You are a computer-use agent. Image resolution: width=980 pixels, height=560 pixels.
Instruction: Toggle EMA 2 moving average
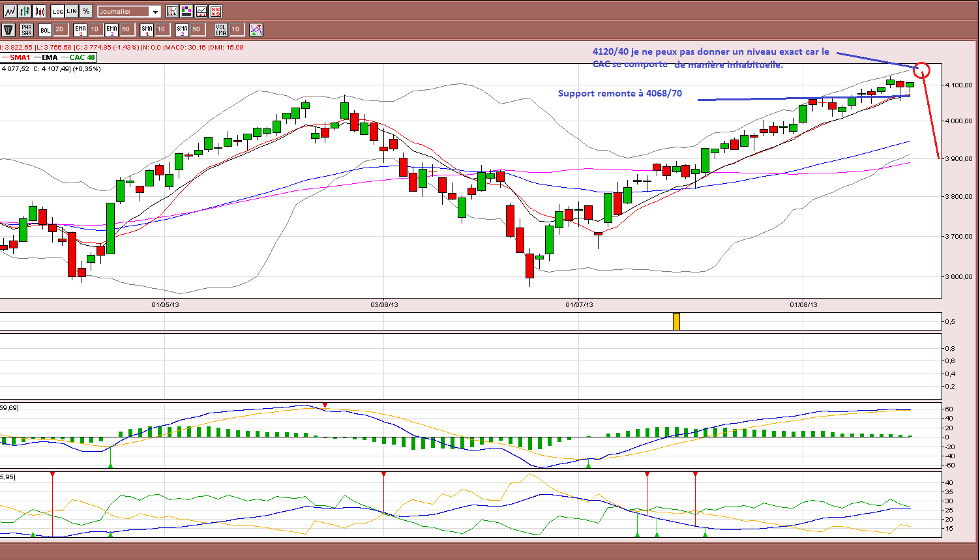pyautogui.click(x=111, y=29)
